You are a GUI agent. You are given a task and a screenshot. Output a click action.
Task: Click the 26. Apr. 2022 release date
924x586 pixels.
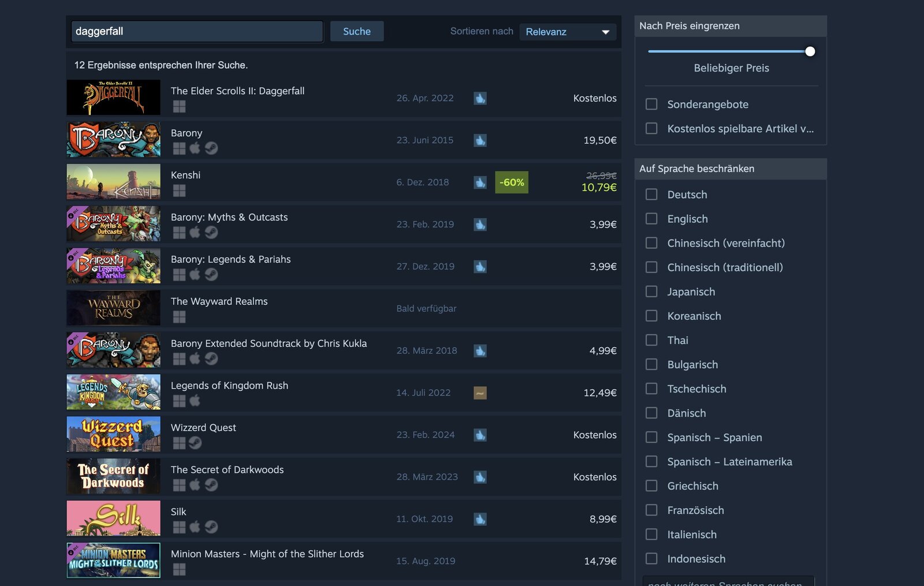(x=425, y=98)
